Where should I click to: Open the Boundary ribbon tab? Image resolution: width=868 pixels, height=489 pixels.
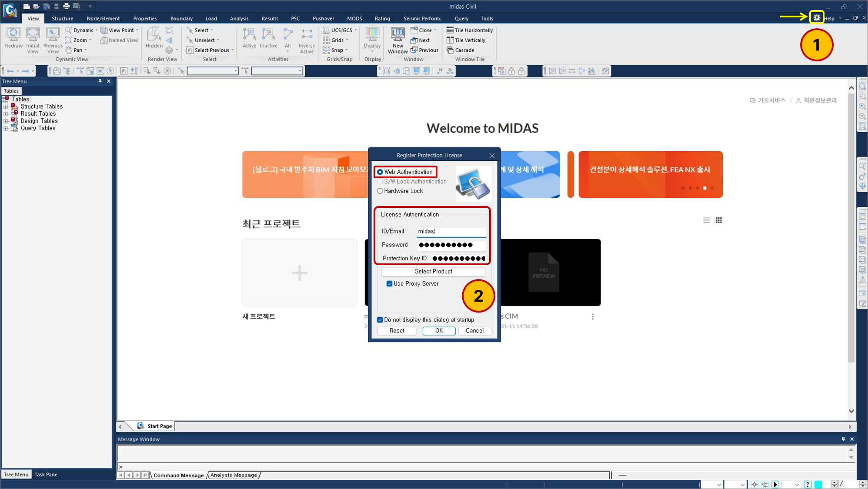[x=181, y=19]
